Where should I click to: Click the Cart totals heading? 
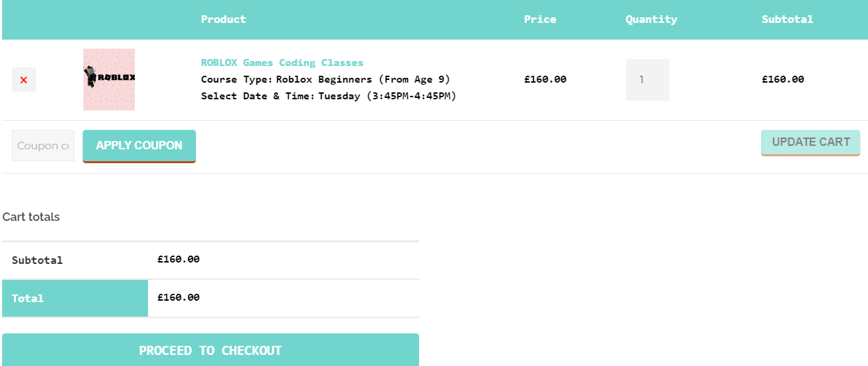pyautogui.click(x=31, y=217)
